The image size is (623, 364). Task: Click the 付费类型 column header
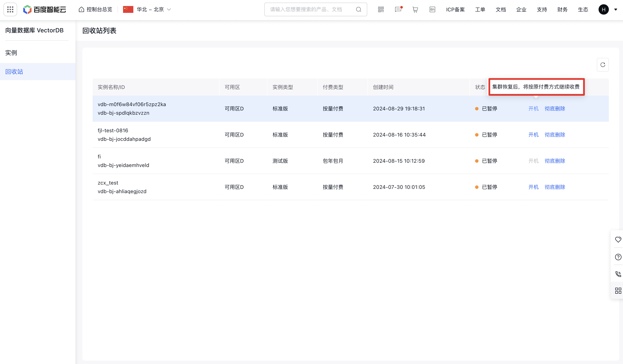(x=333, y=87)
